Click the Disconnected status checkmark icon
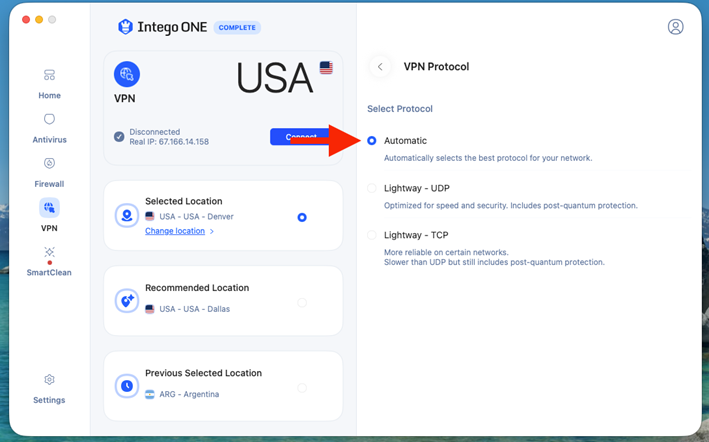709x442 pixels. pyautogui.click(x=119, y=136)
